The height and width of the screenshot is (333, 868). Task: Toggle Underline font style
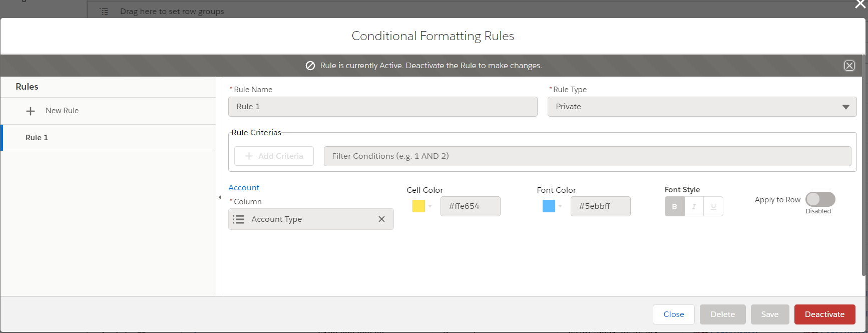pos(713,206)
